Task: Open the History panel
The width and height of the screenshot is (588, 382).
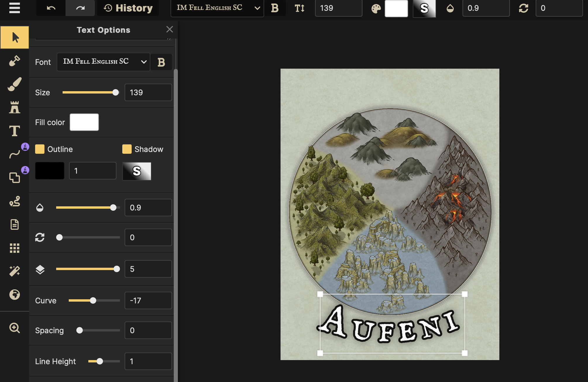Action: (128, 8)
